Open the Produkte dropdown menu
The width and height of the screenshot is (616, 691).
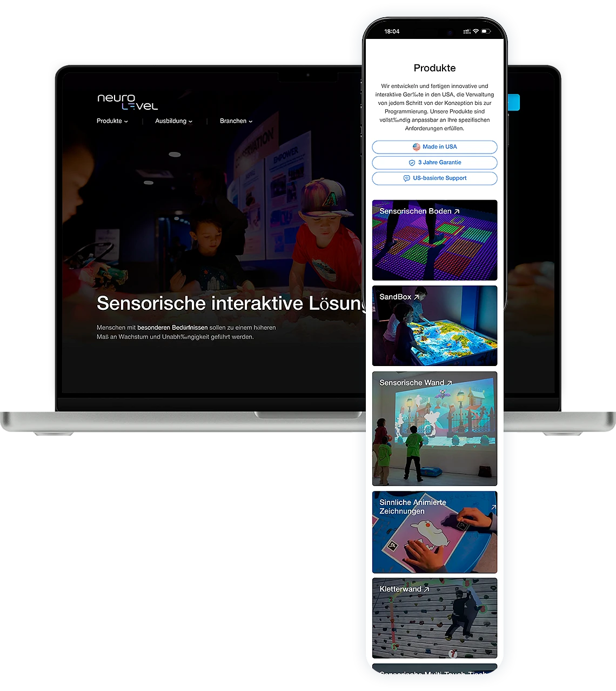click(x=112, y=121)
